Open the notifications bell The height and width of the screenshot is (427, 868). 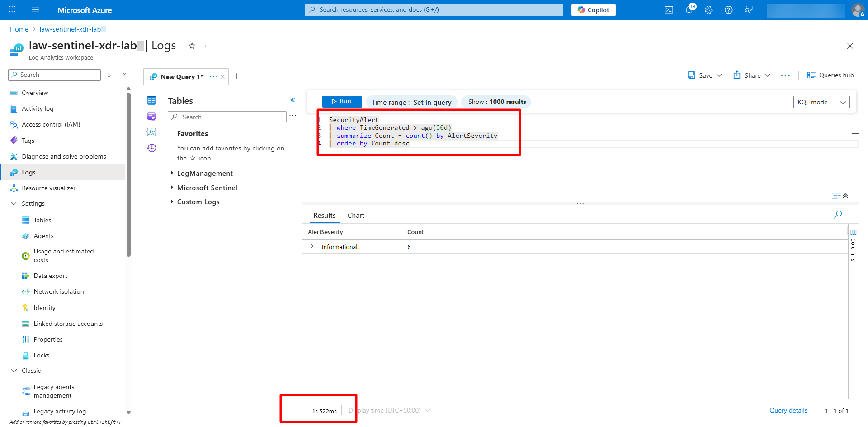click(689, 10)
